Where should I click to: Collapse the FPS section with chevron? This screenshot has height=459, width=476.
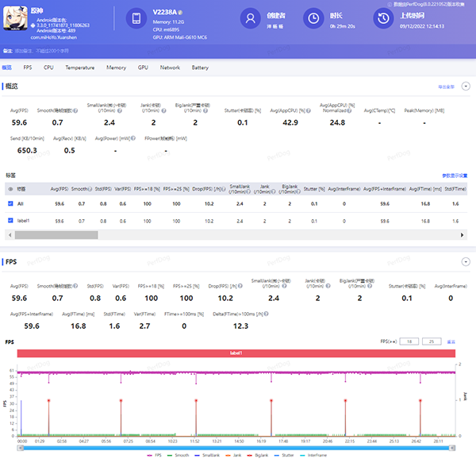[x=466, y=261]
